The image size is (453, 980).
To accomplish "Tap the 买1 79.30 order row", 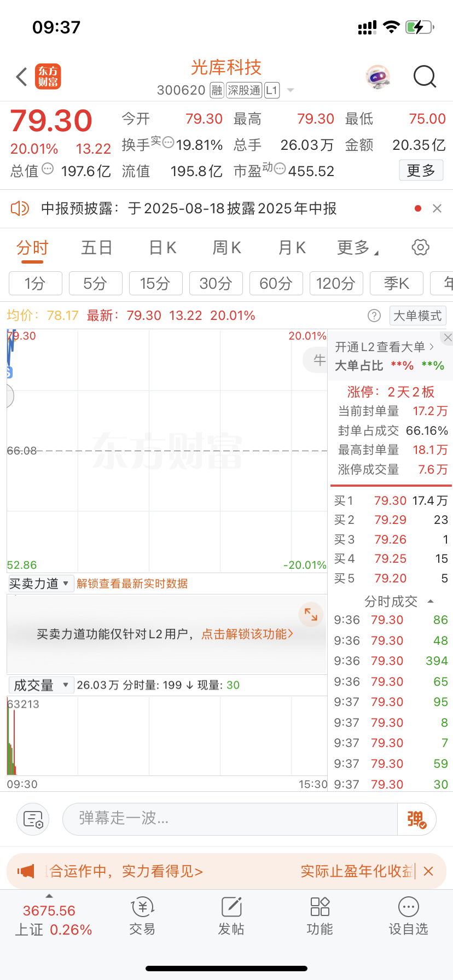I will (x=391, y=500).
